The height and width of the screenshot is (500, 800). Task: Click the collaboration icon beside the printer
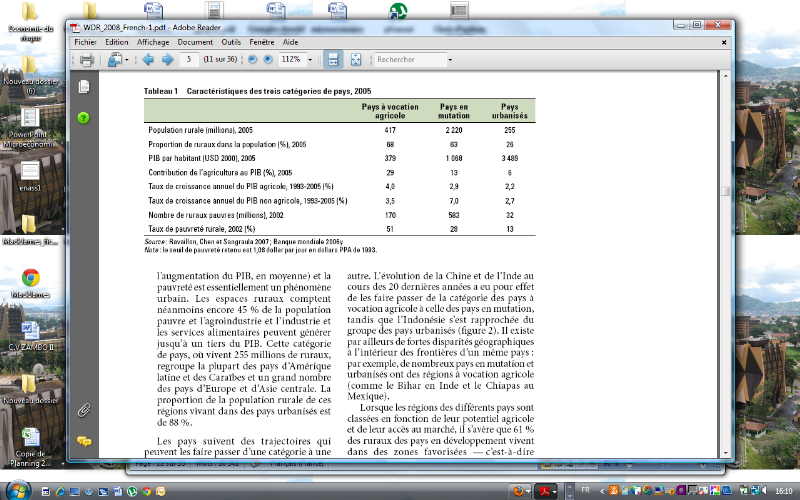(x=114, y=60)
